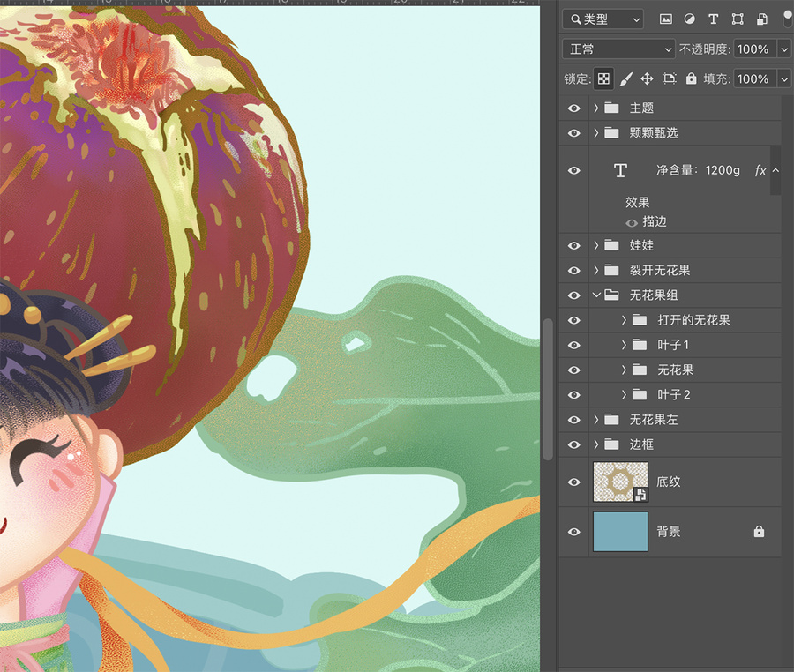
Task: Toggle the layer filter on/off switch
Action: (x=788, y=19)
